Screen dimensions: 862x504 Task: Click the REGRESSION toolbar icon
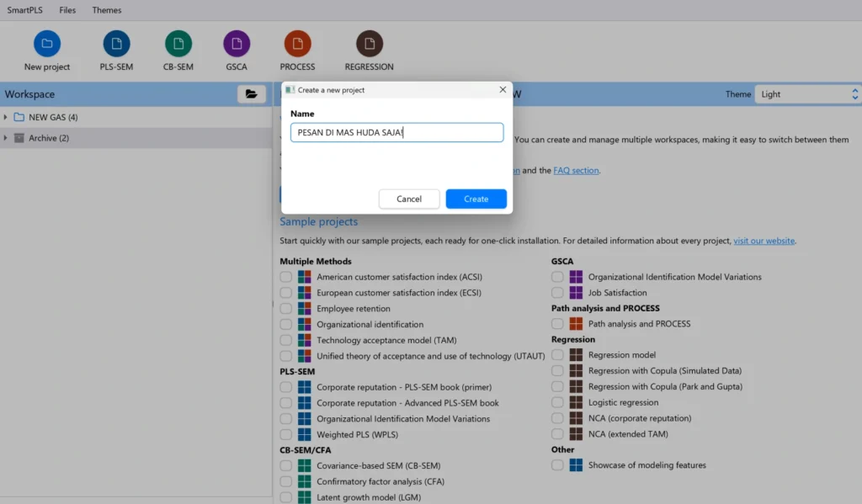(370, 44)
